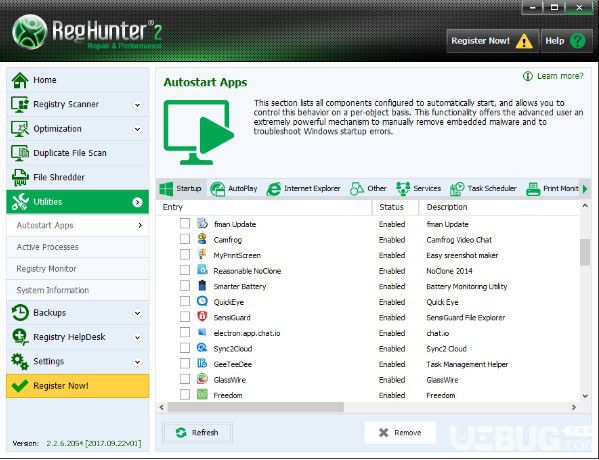This screenshot has height=460, width=599.
Task: Click the Help question mark icon
Action: point(578,41)
